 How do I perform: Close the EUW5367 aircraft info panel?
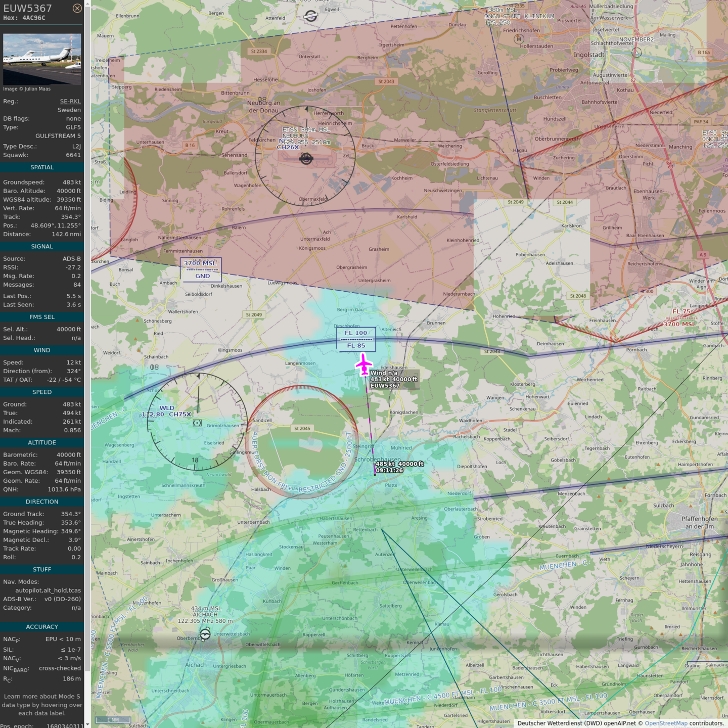[77, 8]
